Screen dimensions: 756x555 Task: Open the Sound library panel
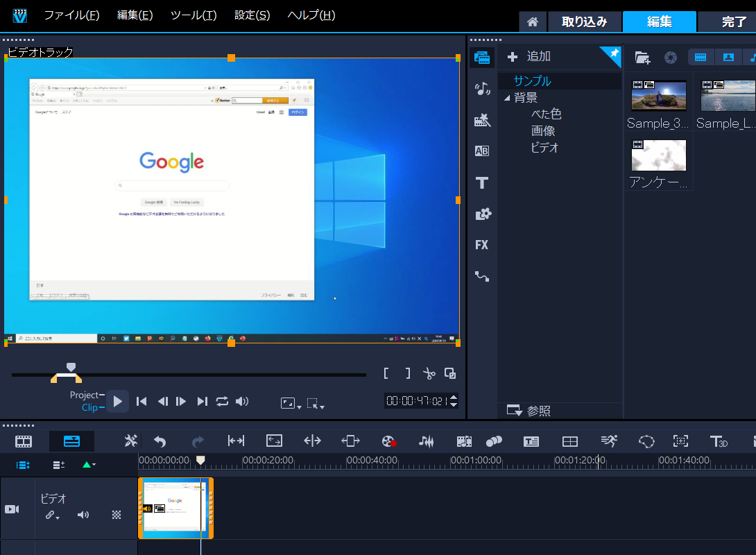(x=482, y=88)
